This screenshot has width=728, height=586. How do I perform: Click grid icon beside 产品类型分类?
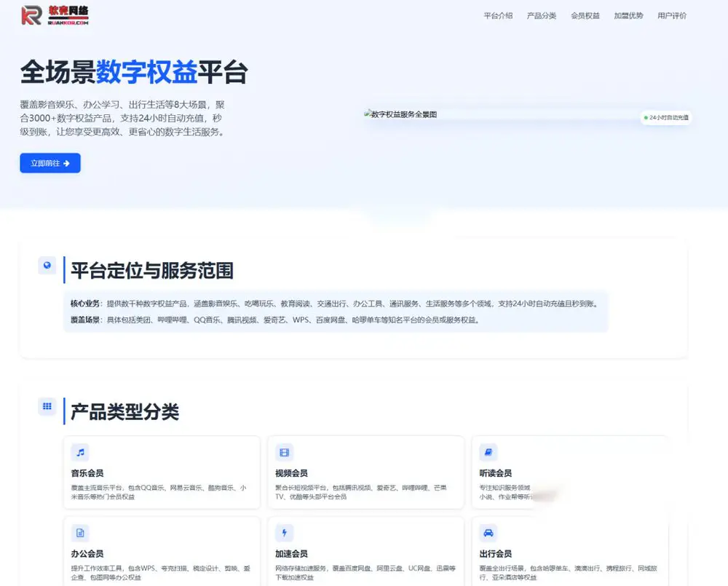(47, 406)
